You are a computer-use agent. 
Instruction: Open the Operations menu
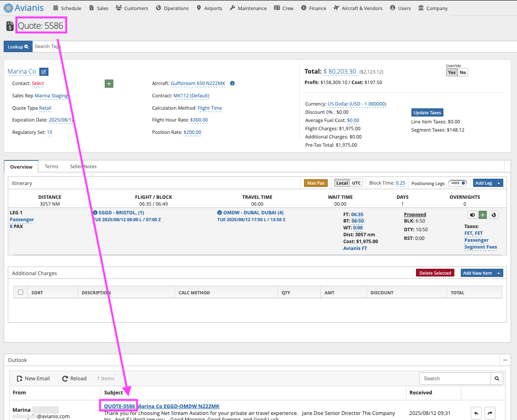coord(172,8)
